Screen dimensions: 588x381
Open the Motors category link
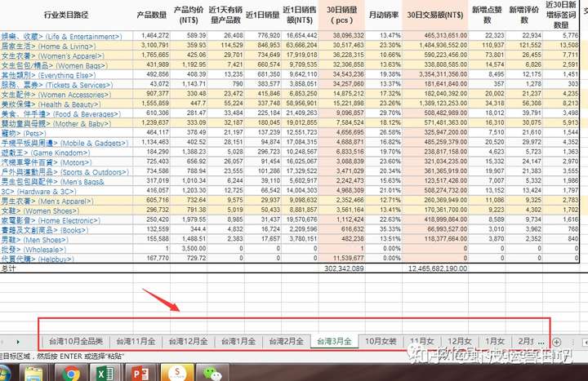pyautogui.click(x=46, y=162)
